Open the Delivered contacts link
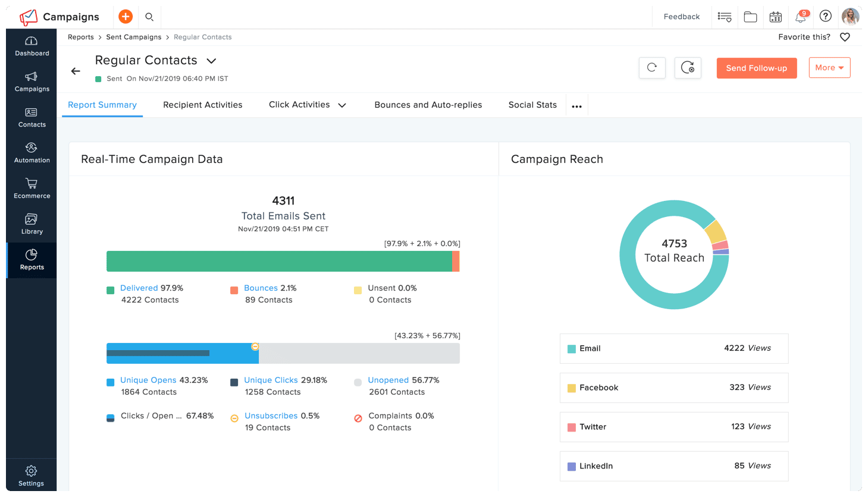This screenshot has width=868, height=497. coord(139,288)
